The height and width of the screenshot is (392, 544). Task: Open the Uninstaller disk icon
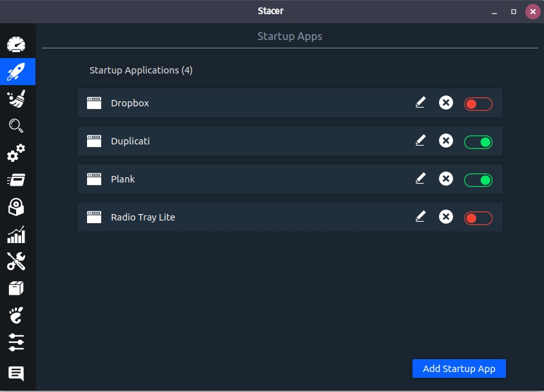click(17, 207)
